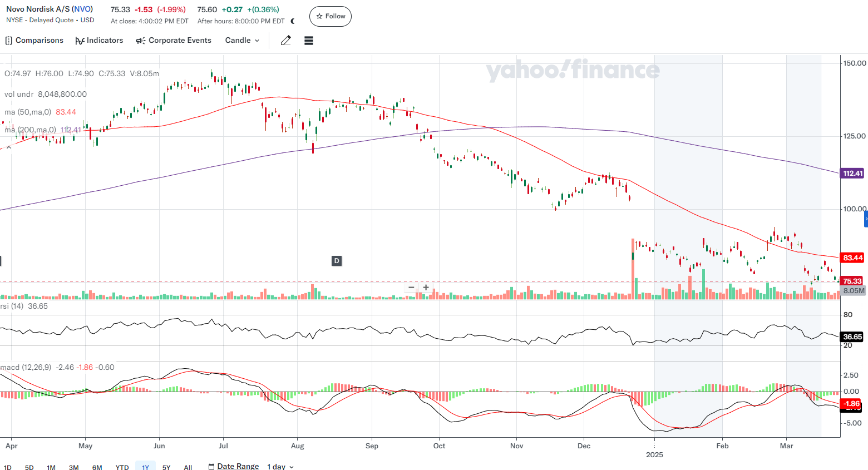Click the 75.33 current price tag
The width and height of the screenshot is (868, 470).
[852, 281]
